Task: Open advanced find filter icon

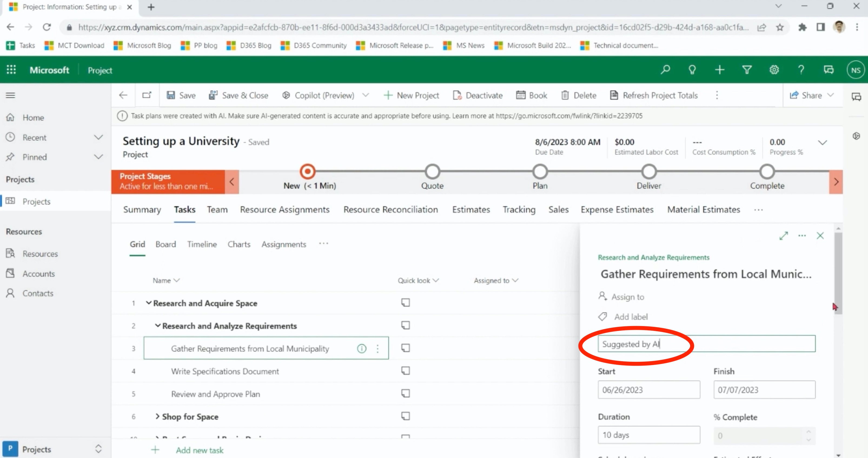Action: coord(747,70)
